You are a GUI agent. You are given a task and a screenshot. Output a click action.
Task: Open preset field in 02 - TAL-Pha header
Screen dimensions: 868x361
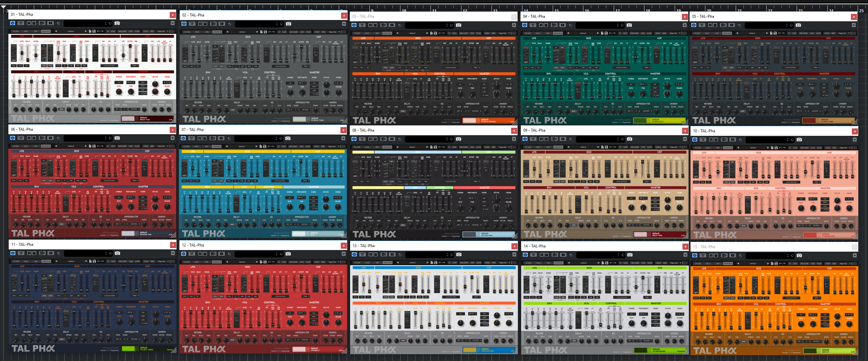259,24
